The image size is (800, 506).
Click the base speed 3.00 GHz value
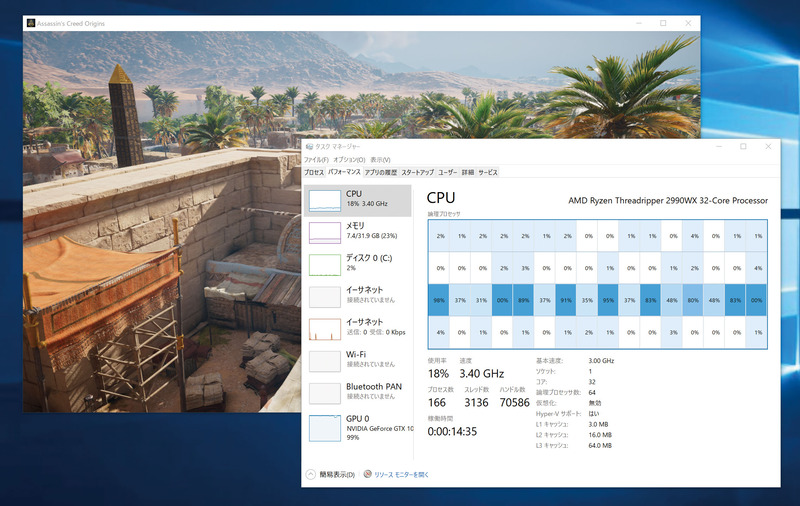(x=601, y=361)
